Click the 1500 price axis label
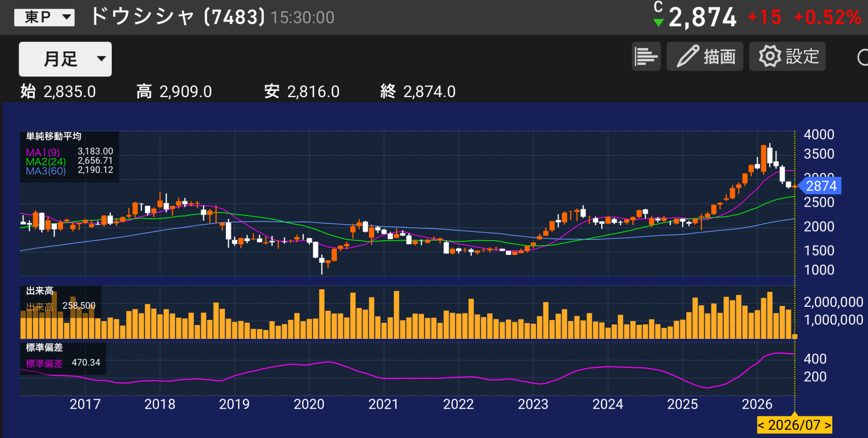 point(819,251)
